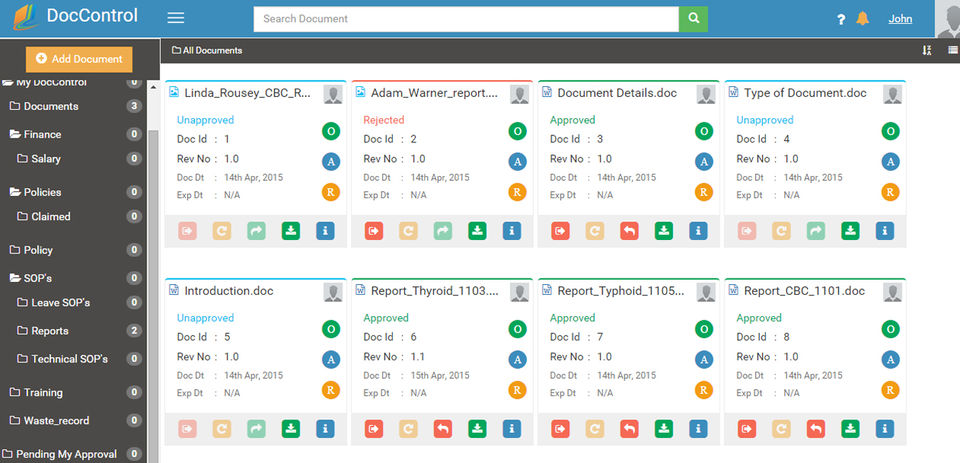Open the Policy folder
The width and height of the screenshot is (960, 463).
[x=31, y=250]
